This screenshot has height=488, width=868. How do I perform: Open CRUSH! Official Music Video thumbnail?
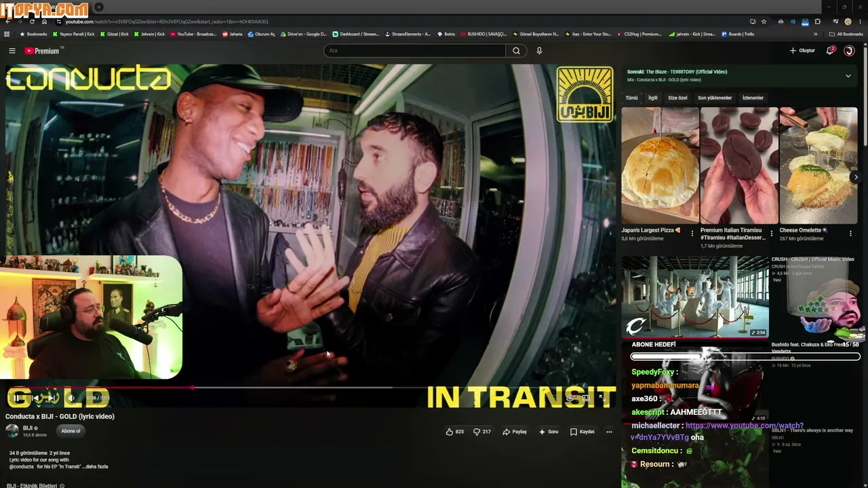695,297
